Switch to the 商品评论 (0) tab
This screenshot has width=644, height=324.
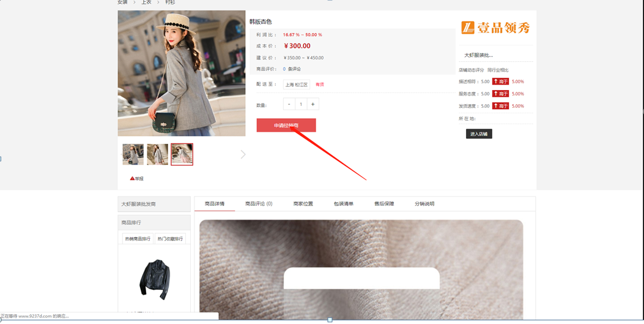[x=259, y=204]
